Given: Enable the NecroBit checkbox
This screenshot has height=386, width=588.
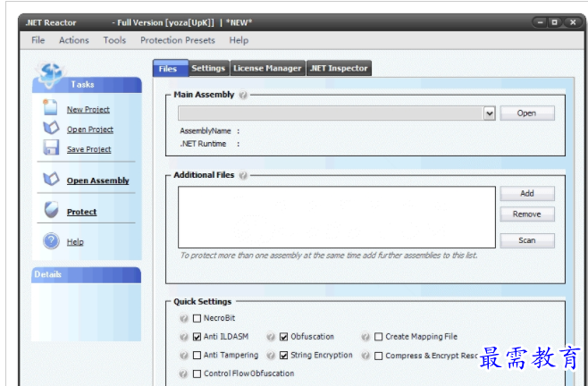Looking at the screenshot, I should tap(197, 318).
